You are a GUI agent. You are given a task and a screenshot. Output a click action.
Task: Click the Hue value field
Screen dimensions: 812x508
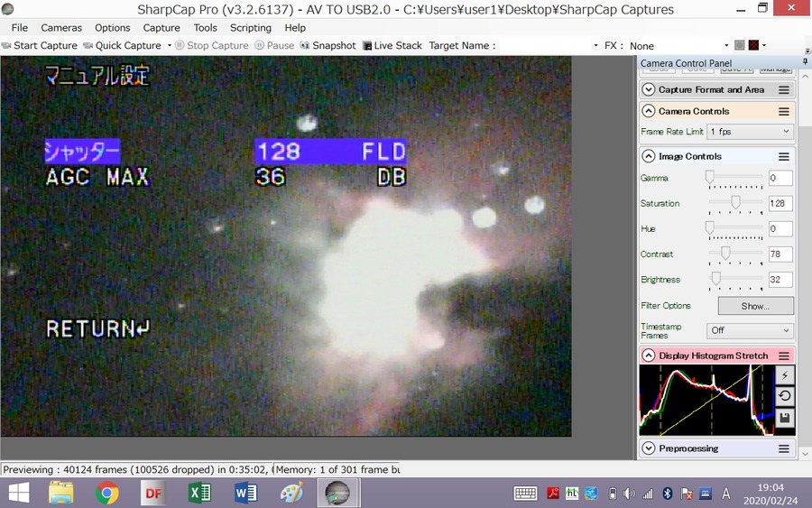(780, 228)
